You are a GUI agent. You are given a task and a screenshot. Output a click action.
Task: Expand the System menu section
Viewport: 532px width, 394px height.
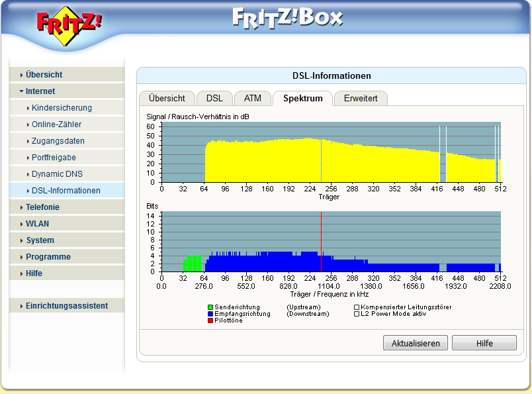(40, 240)
